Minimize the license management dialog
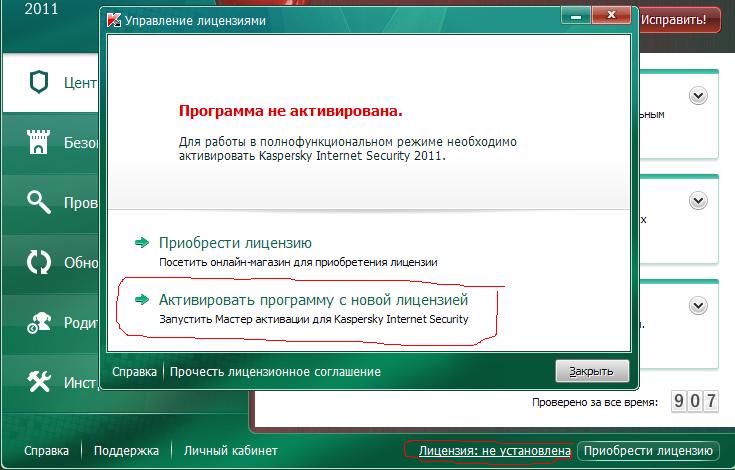Viewport: 735px width, 470px height. coord(576,17)
